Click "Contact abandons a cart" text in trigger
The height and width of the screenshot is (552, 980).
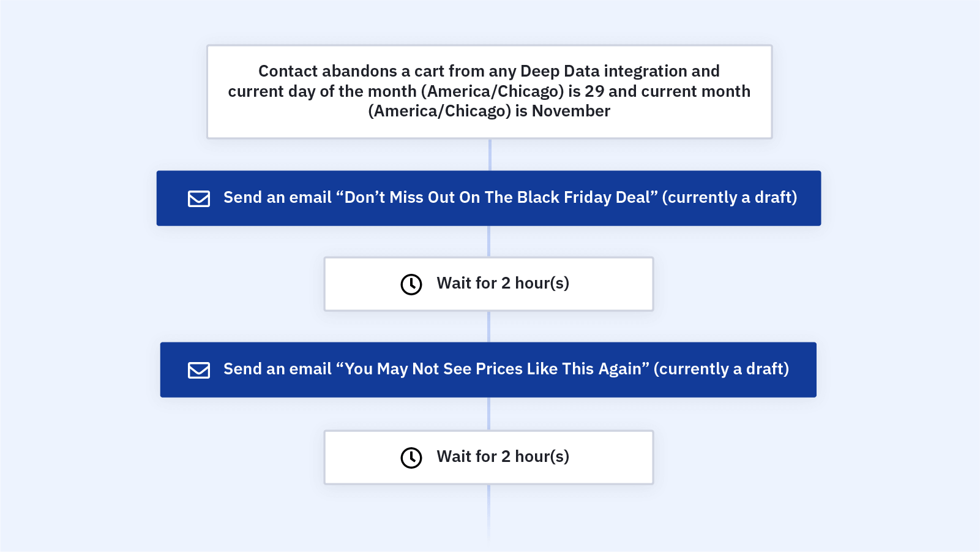[327, 71]
